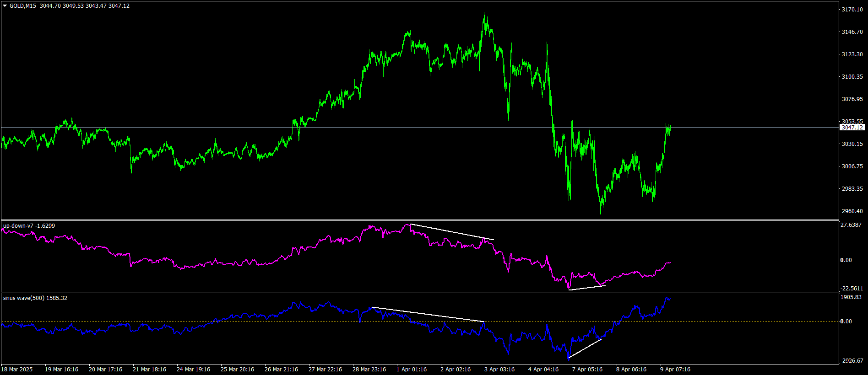
Task: Open the chart menu triangle beside GOLD,M15
Action: click(x=5, y=6)
